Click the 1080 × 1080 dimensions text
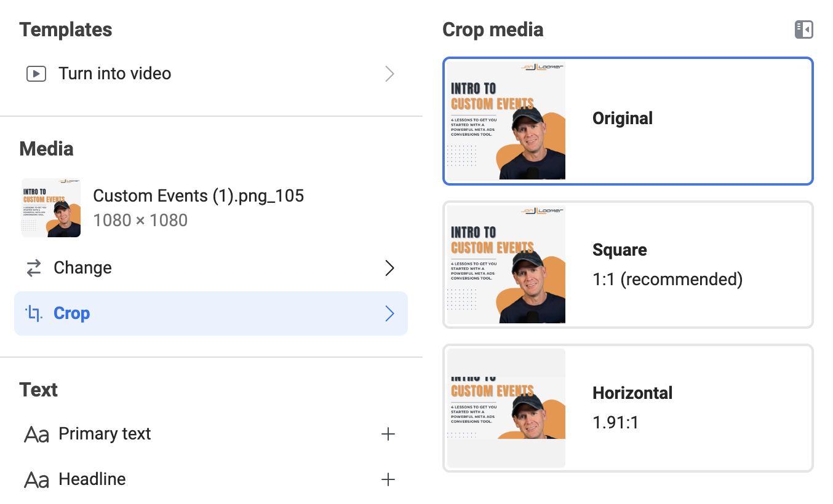833x504 pixels. coord(140,220)
